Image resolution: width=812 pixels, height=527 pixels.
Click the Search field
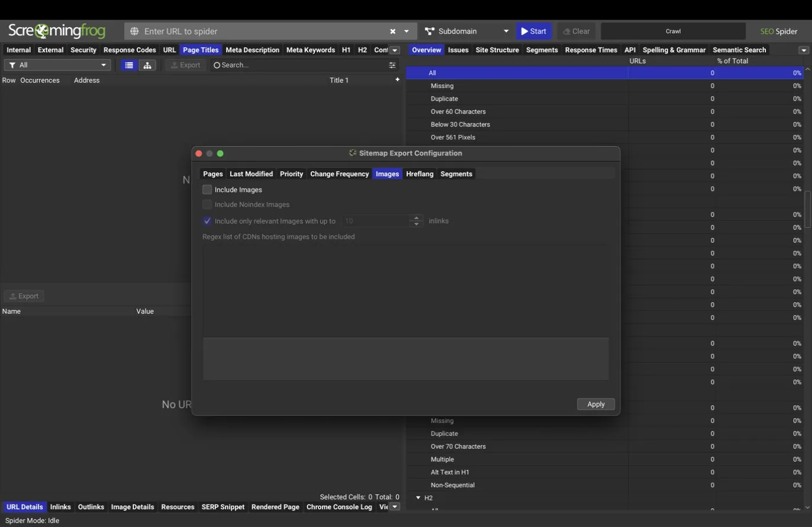click(299, 65)
